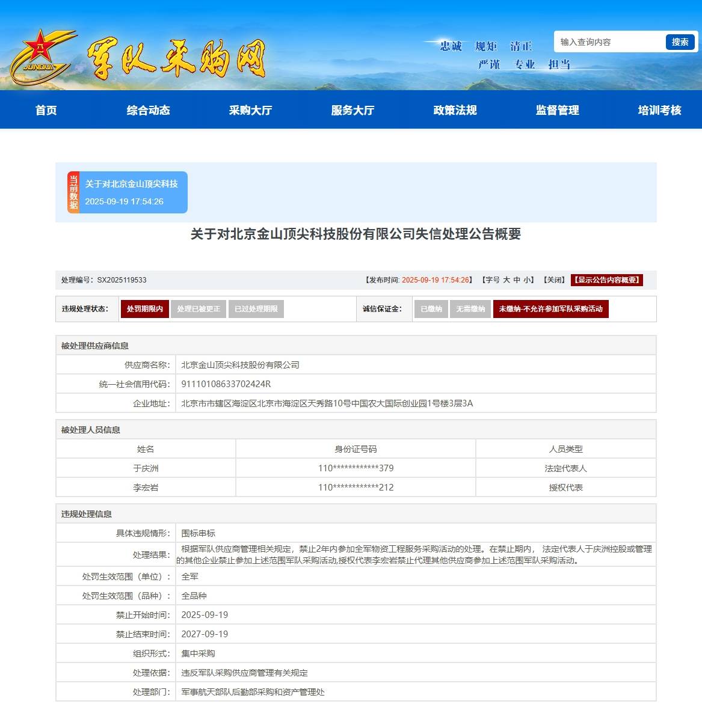
Task: Navigate to 监督管理 page
Action: point(558,110)
